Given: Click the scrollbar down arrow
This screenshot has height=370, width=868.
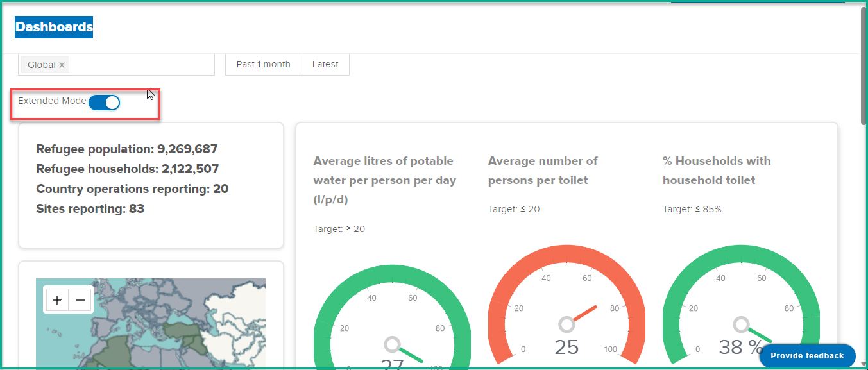Looking at the screenshot, I should [x=864, y=364].
